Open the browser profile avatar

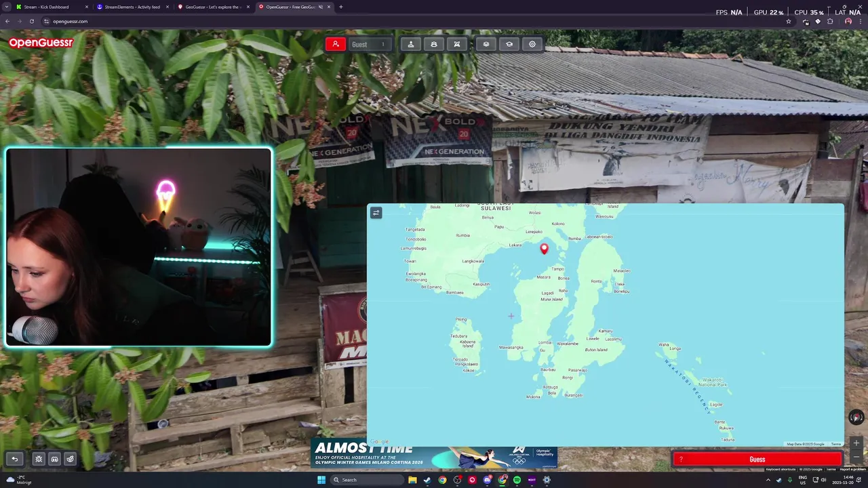[848, 21]
